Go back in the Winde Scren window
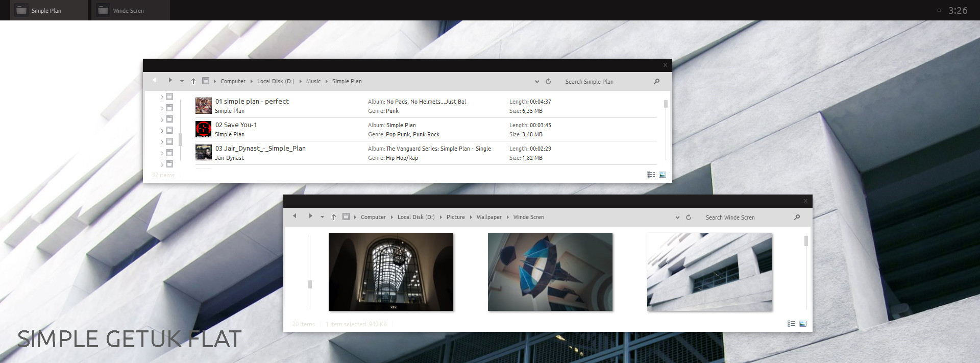Image resolution: width=980 pixels, height=363 pixels. pos(295,216)
